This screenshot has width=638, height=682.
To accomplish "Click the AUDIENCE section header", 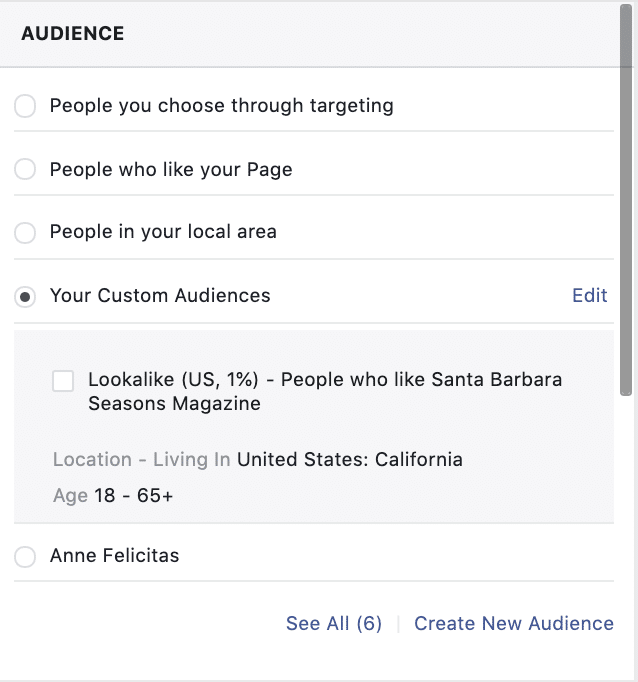I will [x=73, y=34].
